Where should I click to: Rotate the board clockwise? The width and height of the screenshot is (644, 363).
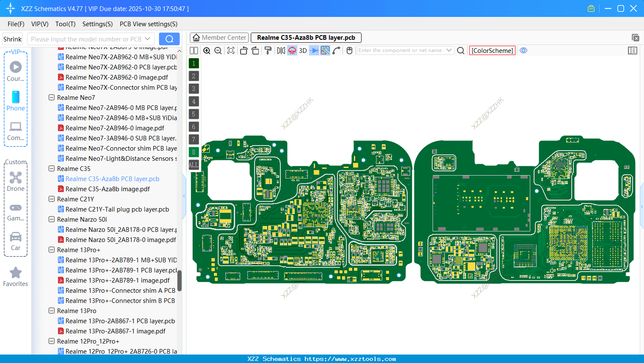[x=255, y=51]
